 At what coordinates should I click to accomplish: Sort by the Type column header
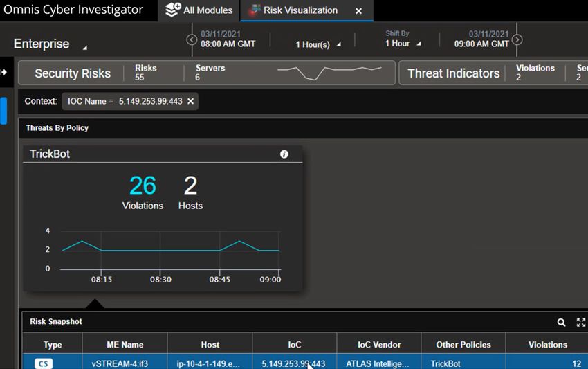pyautogui.click(x=53, y=344)
